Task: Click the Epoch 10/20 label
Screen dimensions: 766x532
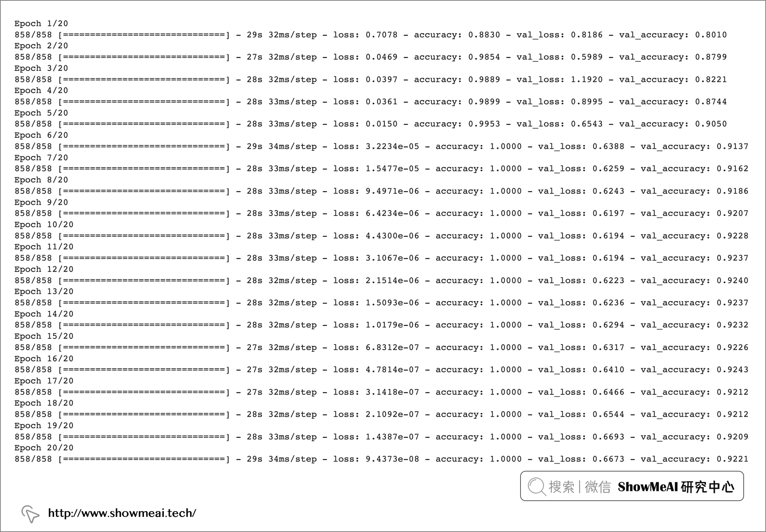Action: [44, 225]
